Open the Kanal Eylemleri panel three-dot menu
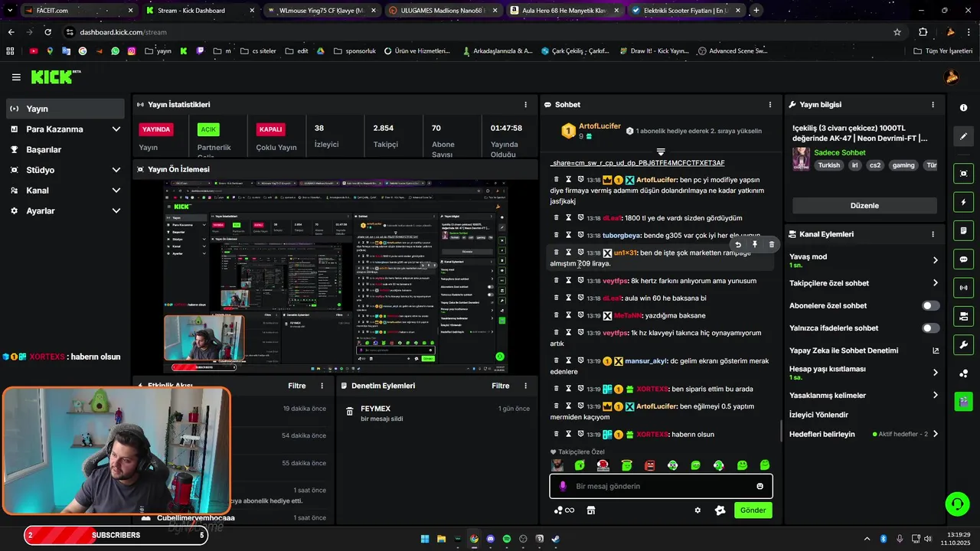This screenshot has width=980, height=551. tap(933, 234)
